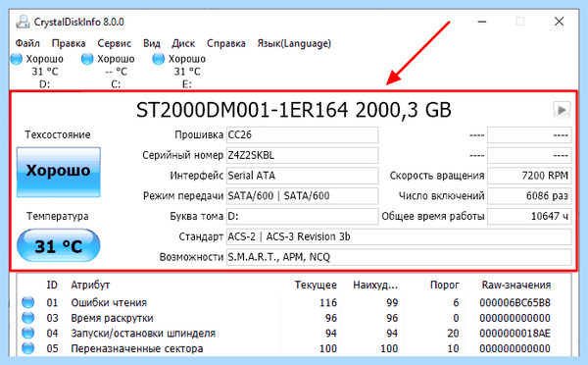Click the Интерфейс field Serial ATA
The height and width of the screenshot is (365, 588).
302,176
